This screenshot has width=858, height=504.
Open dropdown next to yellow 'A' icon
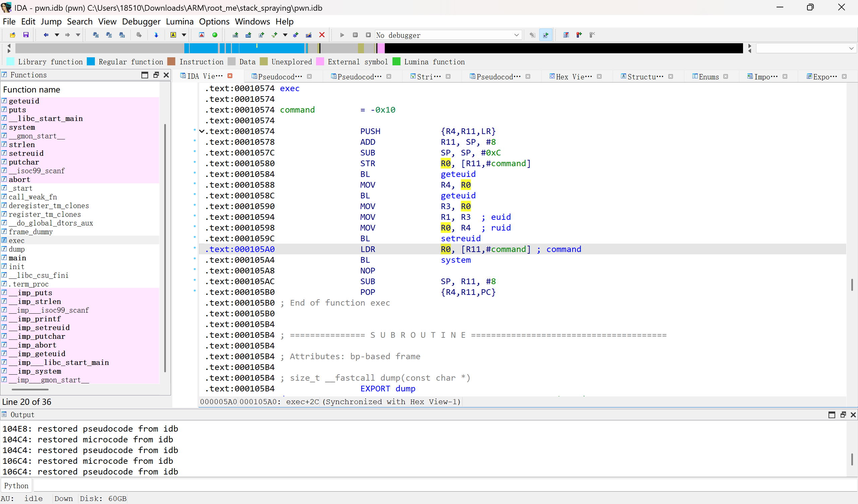coord(184,35)
